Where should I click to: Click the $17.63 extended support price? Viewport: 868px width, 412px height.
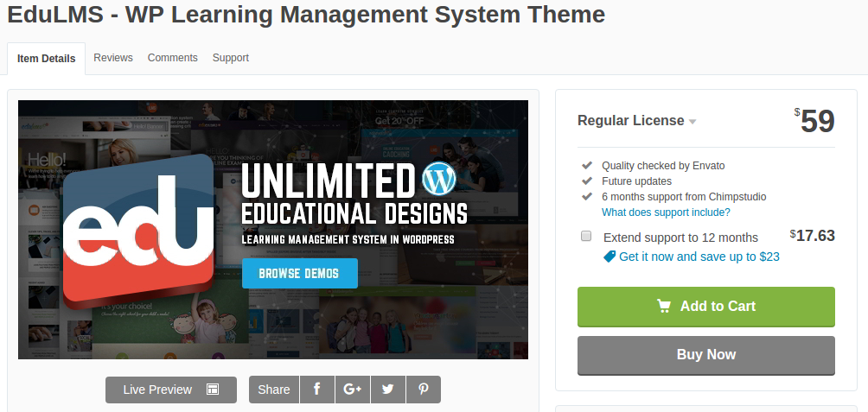point(812,236)
